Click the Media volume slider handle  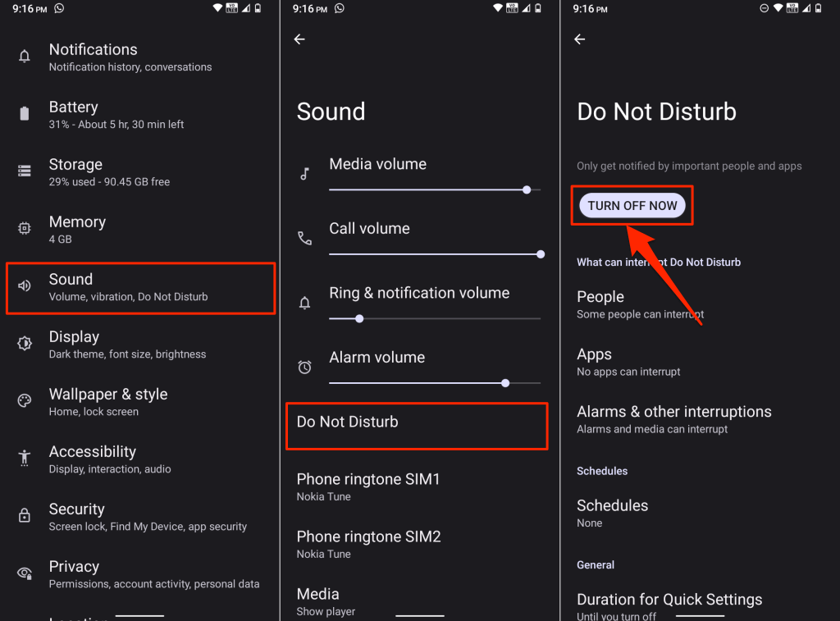[x=527, y=189]
